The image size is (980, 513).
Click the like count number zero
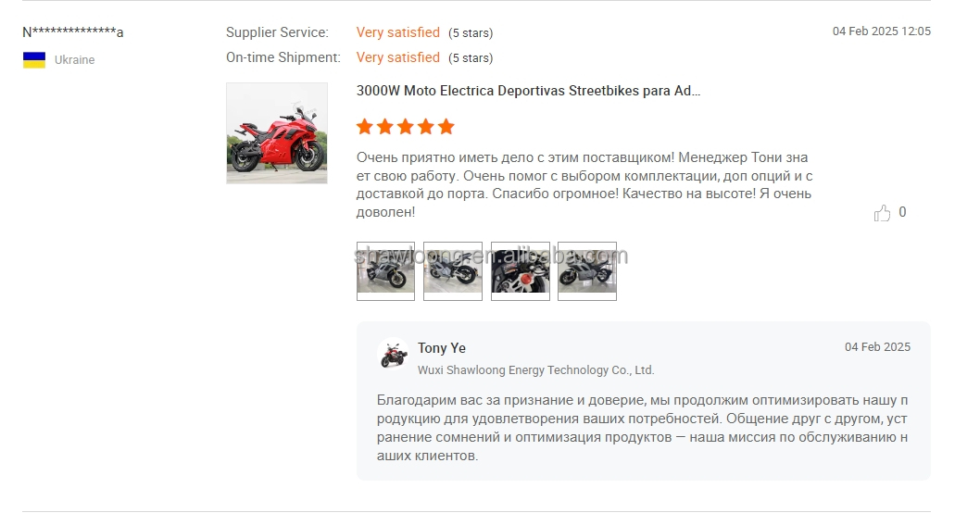[x=902, y=212]
